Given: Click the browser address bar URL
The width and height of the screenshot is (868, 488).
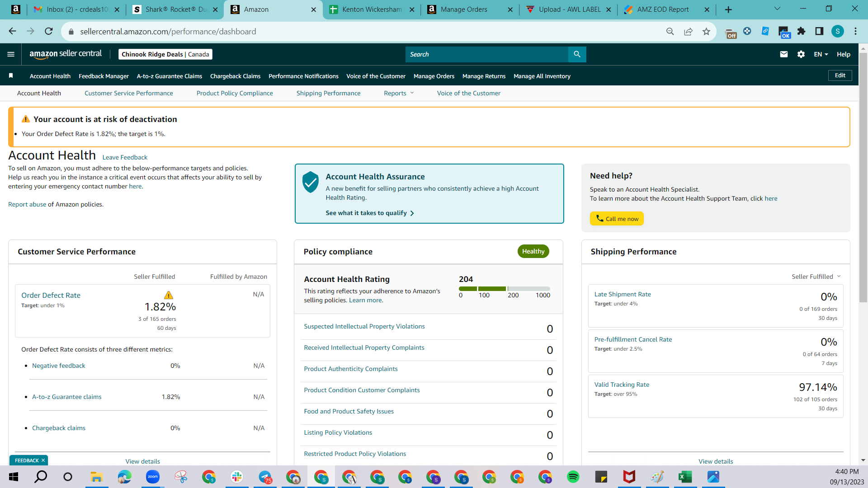Looking at the screenshot, I should pos(168,31).
